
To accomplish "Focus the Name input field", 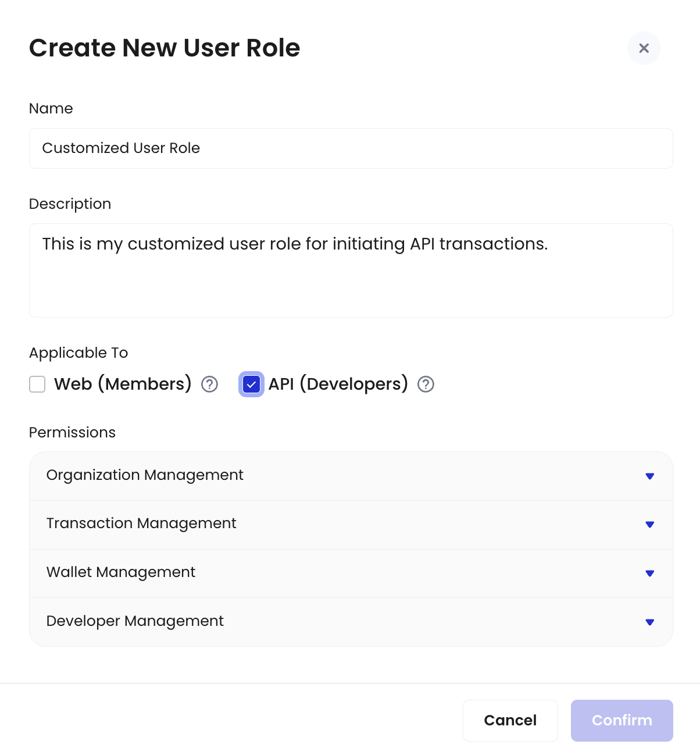I will tap(351, 148).
